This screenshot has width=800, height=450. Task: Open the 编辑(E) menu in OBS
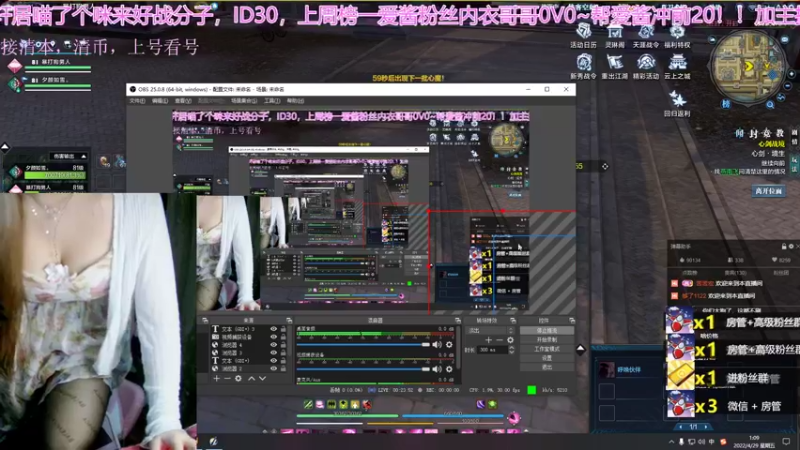tap(160, 101)
